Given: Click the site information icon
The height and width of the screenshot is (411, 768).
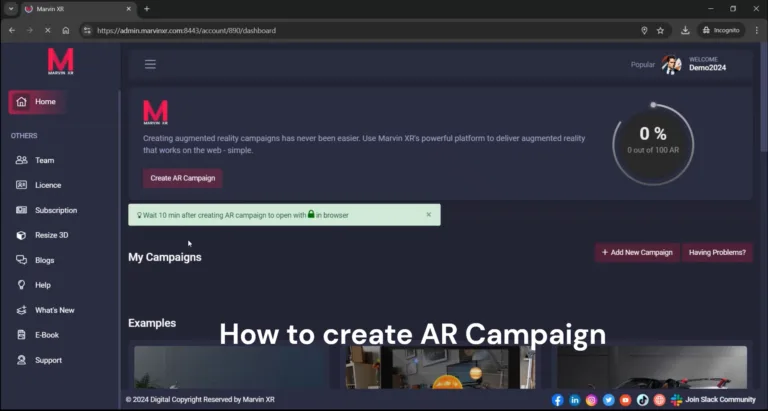Looking at the screenshot, I should click(x=87, y=30).
